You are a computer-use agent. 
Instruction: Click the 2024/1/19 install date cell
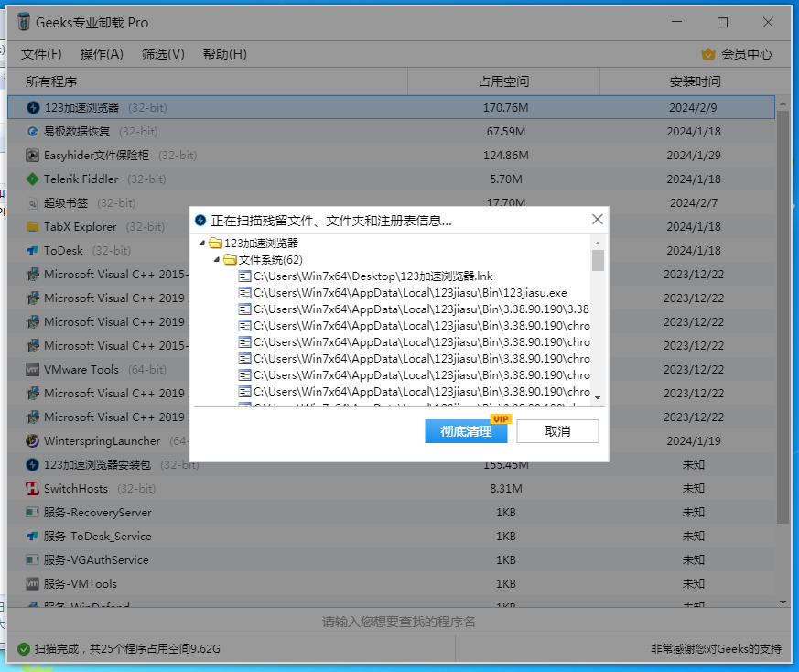[694, 440]
